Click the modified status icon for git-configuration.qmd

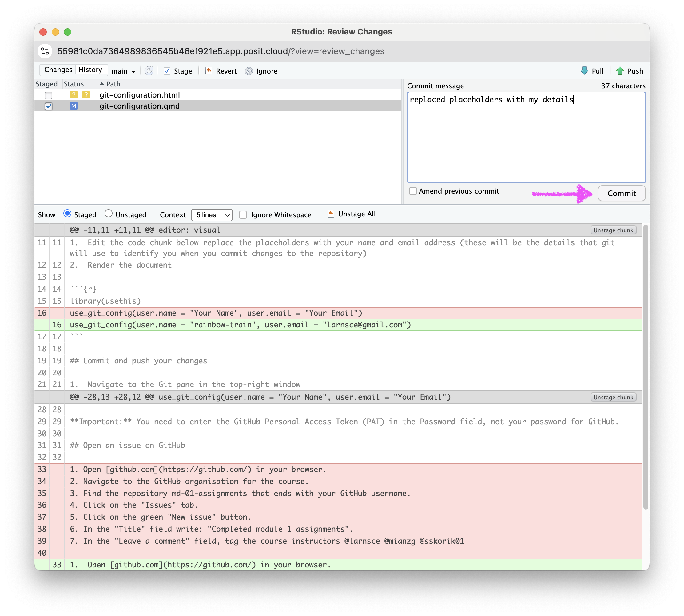(x=74, y=106)
